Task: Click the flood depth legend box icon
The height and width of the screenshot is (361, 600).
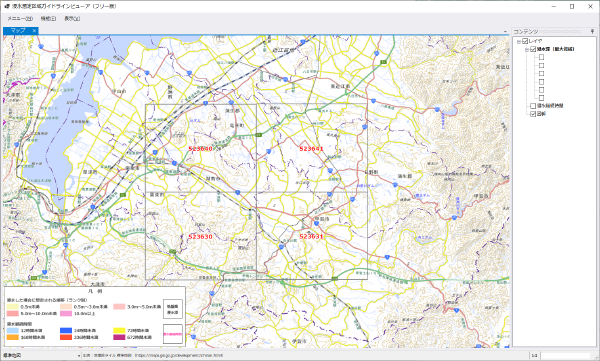Action: pos(173,309)
